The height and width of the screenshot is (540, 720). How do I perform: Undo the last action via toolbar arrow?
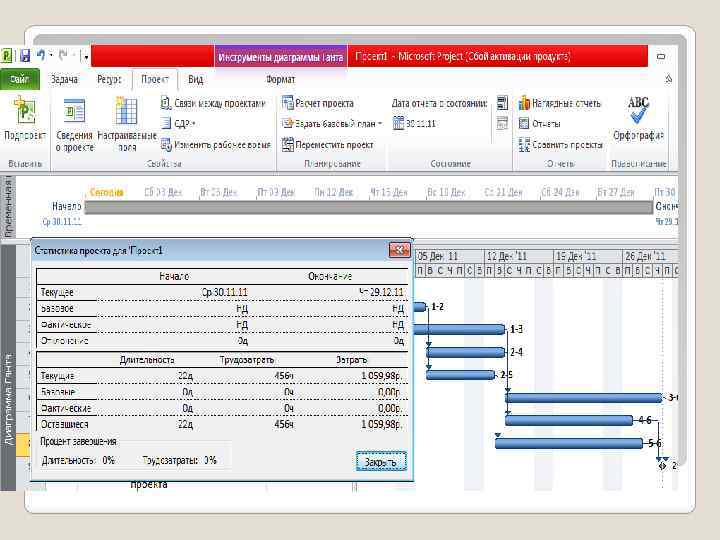pyautogui.click(x=41, y=56)
